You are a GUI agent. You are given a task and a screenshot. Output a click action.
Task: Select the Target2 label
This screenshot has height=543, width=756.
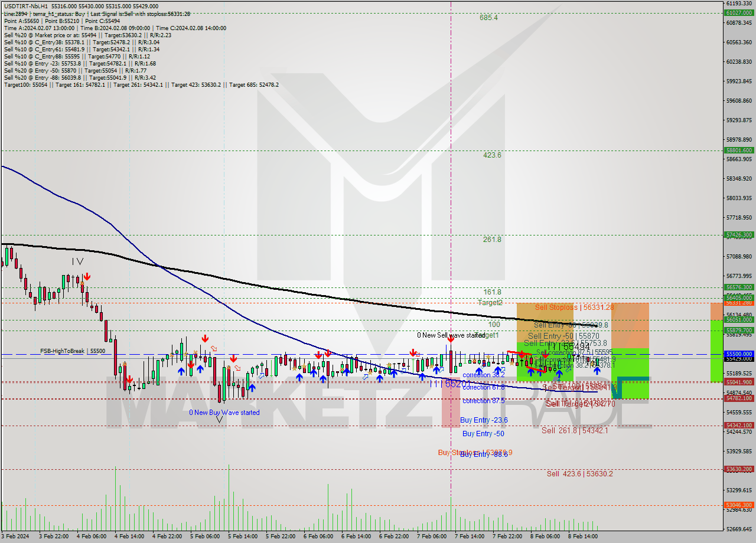[x=490, y=302]
